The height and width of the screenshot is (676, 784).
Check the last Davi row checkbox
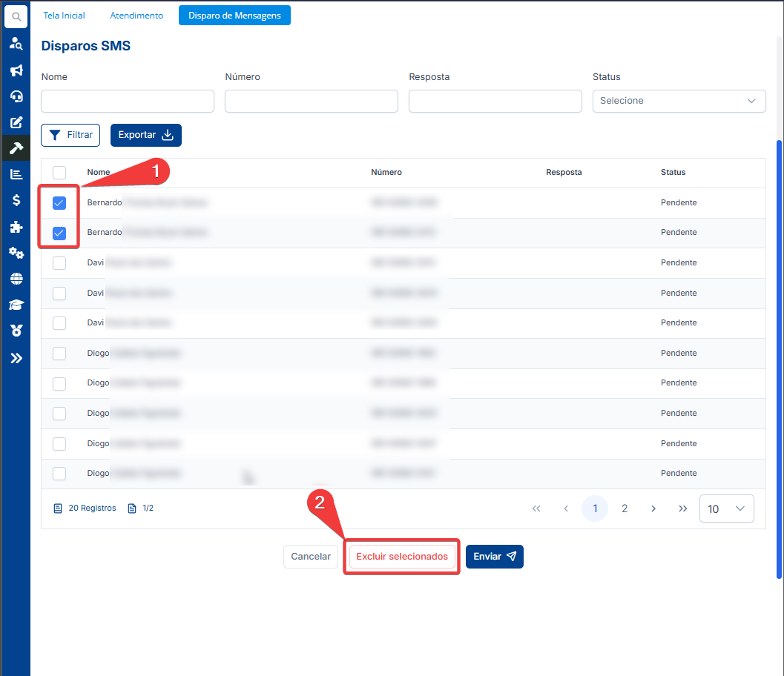59,322
